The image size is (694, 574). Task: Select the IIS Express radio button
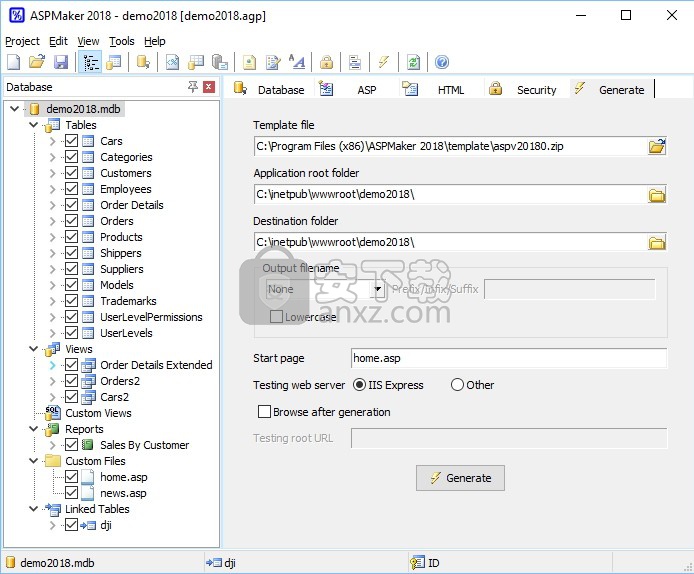[359, 385]
